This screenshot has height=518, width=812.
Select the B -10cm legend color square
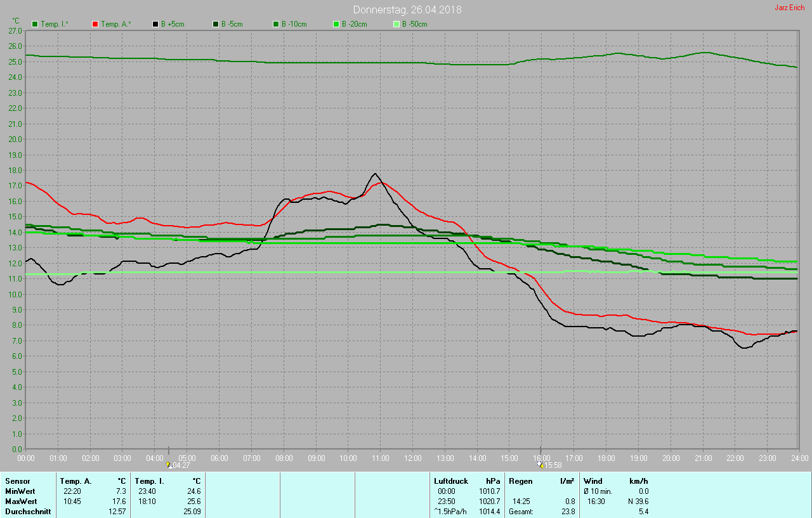pos(276,24)
